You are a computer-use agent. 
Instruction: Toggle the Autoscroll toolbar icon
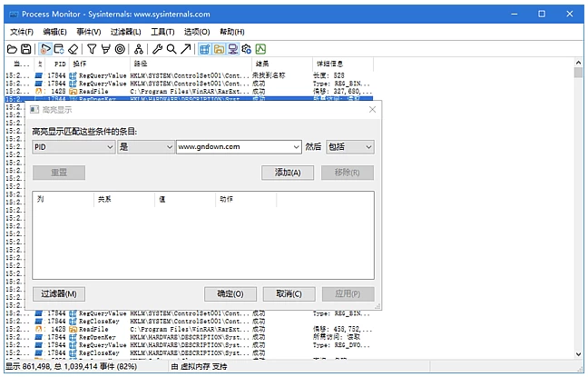59,49
